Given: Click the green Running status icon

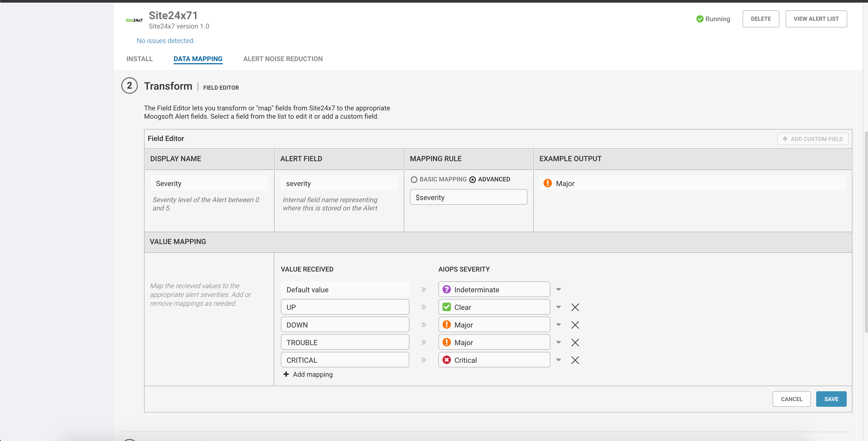Looking at the screenshot, I should point(700,19).
